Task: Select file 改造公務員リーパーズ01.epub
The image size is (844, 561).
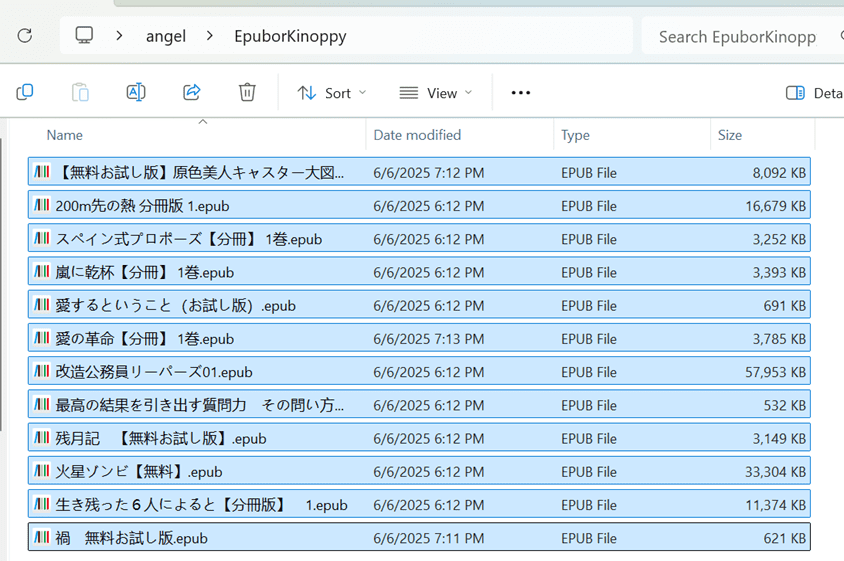Action: click(419, 372)
